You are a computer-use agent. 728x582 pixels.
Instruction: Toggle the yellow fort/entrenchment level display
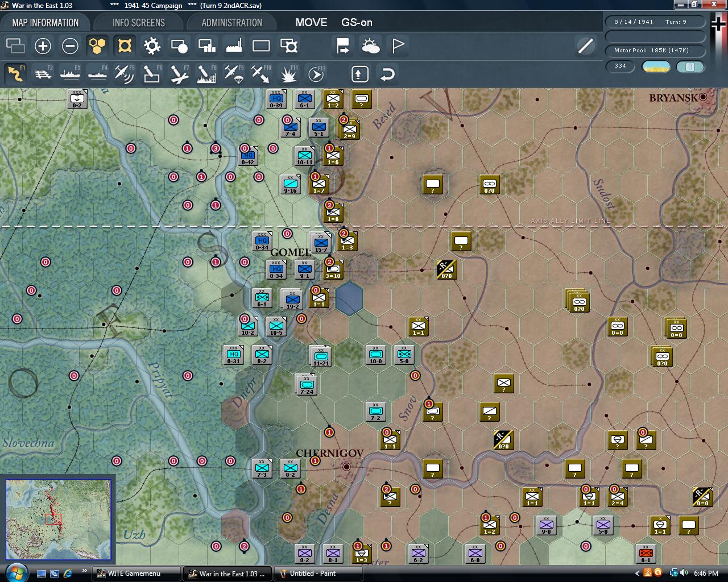[125, 45]
